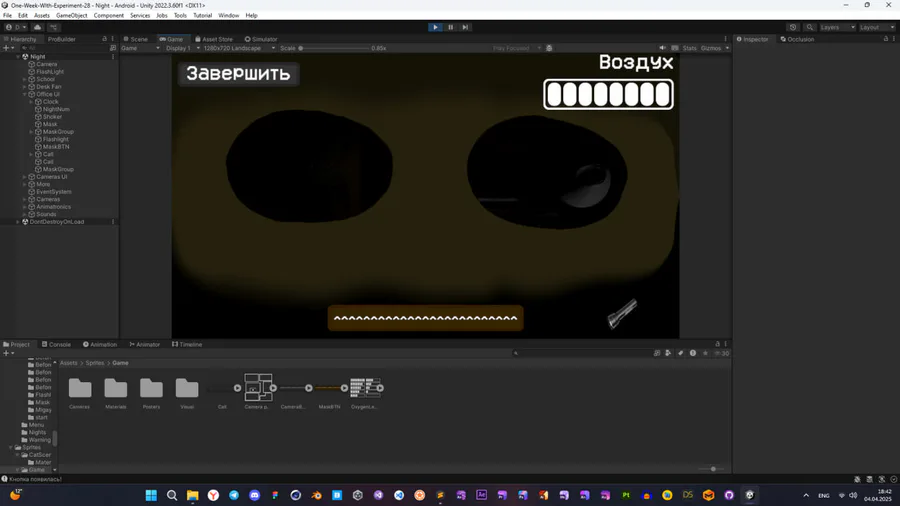
Task: Select the EventSystem object in Hierarchy
Action: tap(54, 192)
